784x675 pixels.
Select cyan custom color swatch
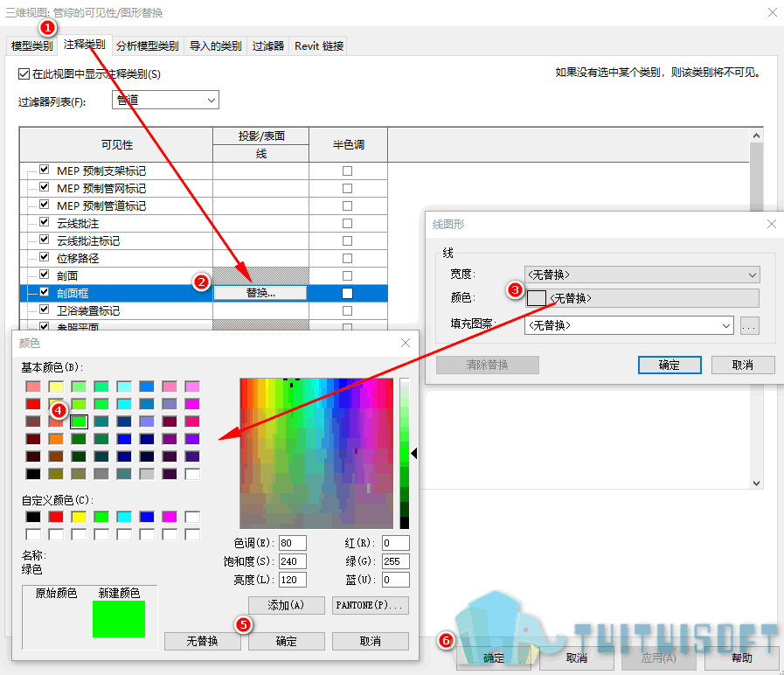click(x=124, y=517)
